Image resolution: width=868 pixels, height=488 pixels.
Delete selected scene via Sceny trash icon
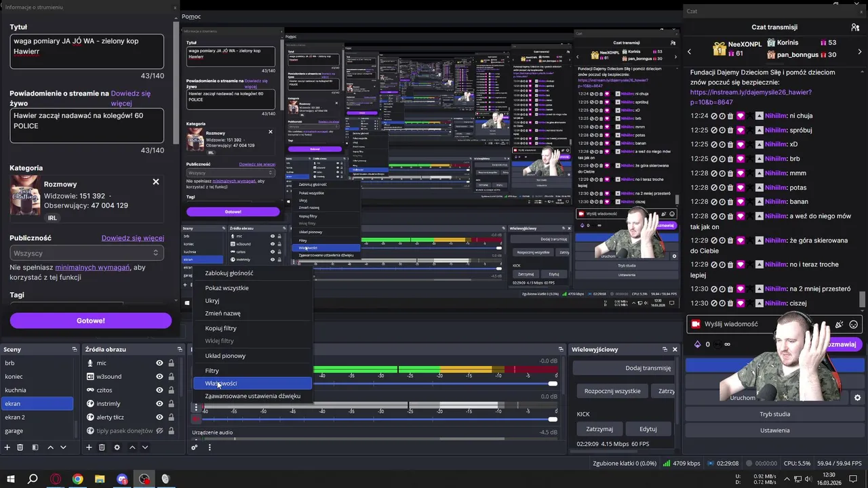coord(20,447)
